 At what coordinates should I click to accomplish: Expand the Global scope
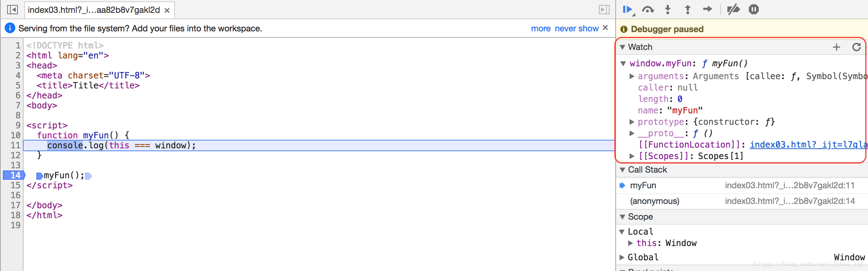pyautogui.click(x=622, y=257)
